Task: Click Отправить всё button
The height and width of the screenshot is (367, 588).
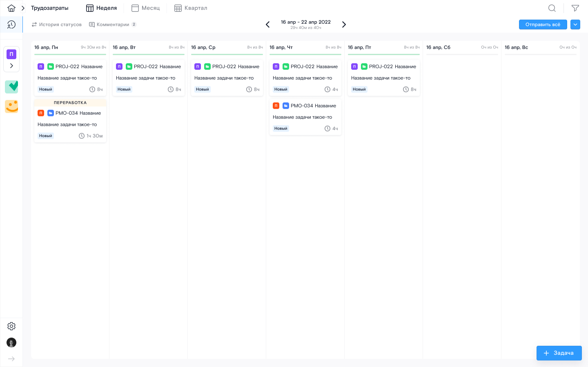Action: click(x=543, y=24)
